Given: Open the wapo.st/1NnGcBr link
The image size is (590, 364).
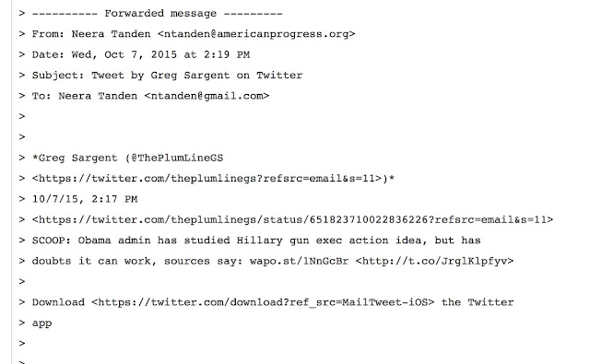Looking at the screenshot, I should [299, 261].
